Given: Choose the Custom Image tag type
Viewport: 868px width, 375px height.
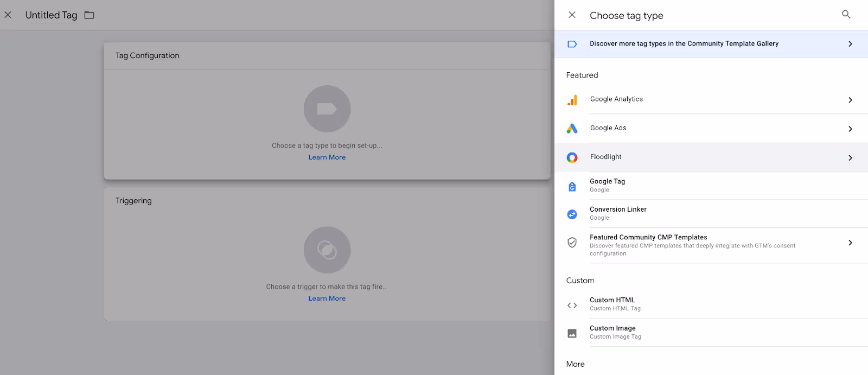Looking at the screenshot, I should pyautogui.click(x=711, y=333).
